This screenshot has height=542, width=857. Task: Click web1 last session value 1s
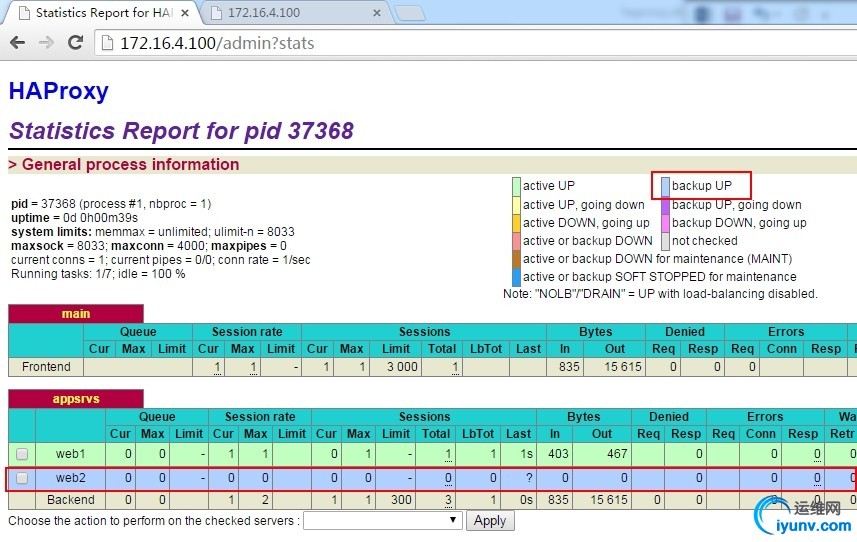pos(526,453)
